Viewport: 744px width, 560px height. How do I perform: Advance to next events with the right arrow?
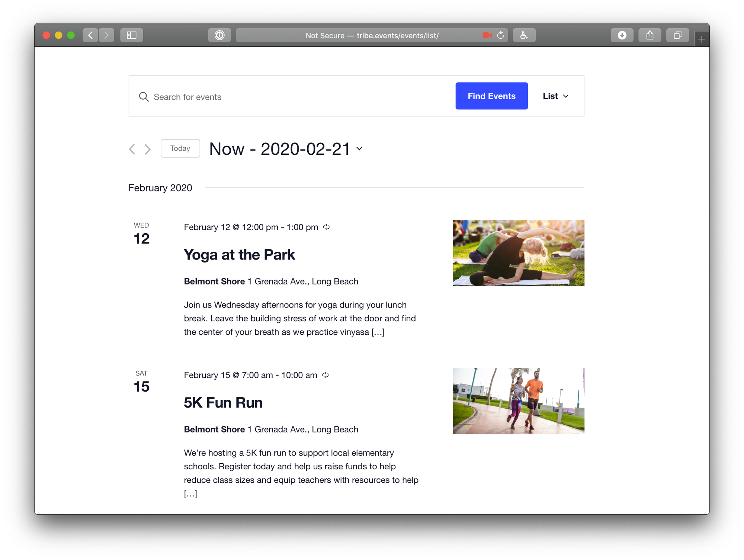147,149
